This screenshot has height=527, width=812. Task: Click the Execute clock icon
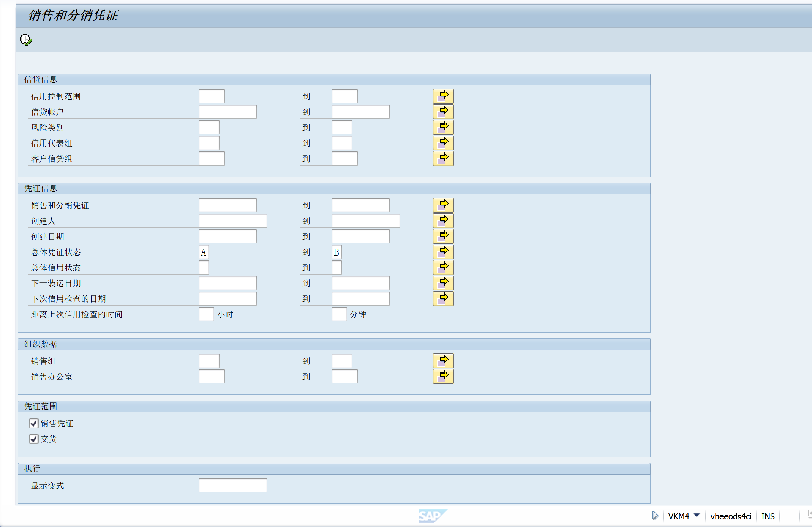[26, 39]
